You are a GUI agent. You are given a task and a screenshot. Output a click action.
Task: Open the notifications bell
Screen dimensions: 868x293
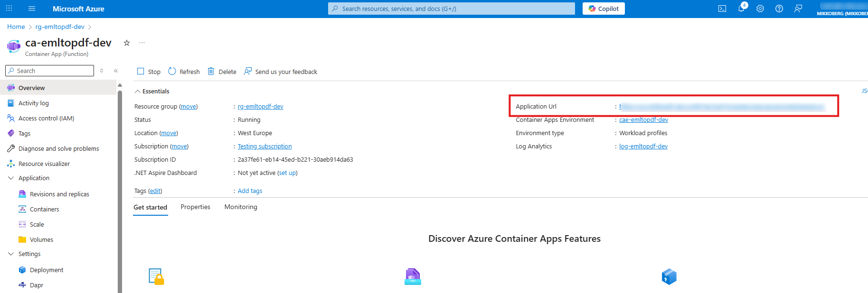(742, 9)
